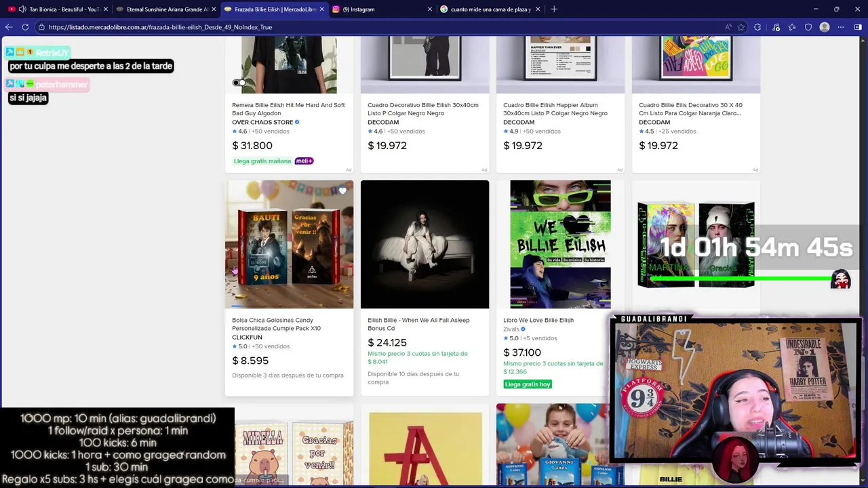868x488 pixels.
Task: Click the Harry Potter candy bag product image
Action: click(x=289, y=245)
